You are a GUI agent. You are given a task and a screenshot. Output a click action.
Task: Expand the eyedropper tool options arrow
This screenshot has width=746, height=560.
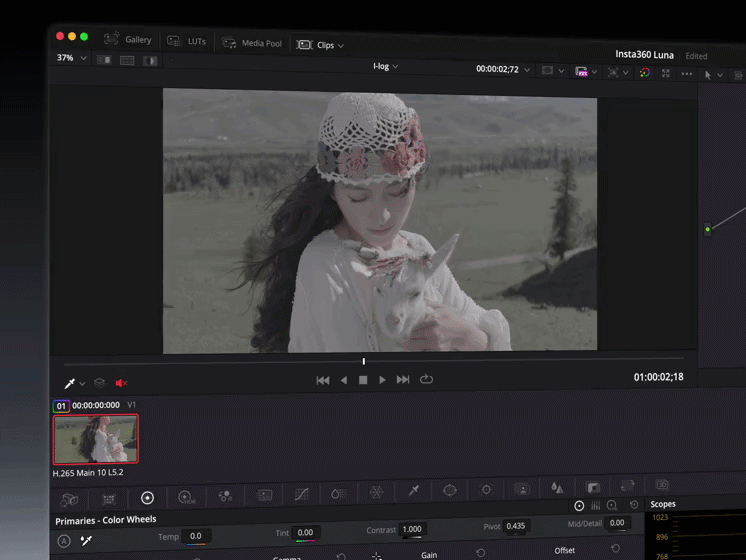point(82,383)
